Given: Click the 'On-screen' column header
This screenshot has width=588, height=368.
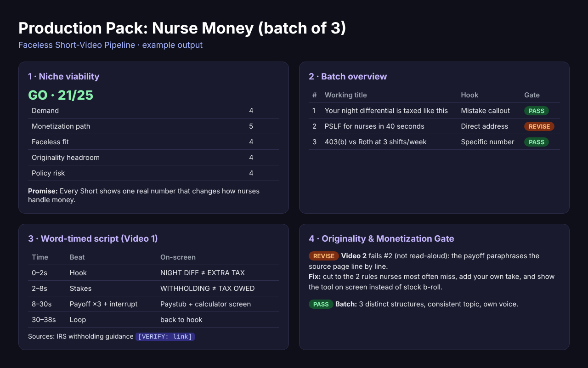Looking at the screenshot, I should [178, 257].
